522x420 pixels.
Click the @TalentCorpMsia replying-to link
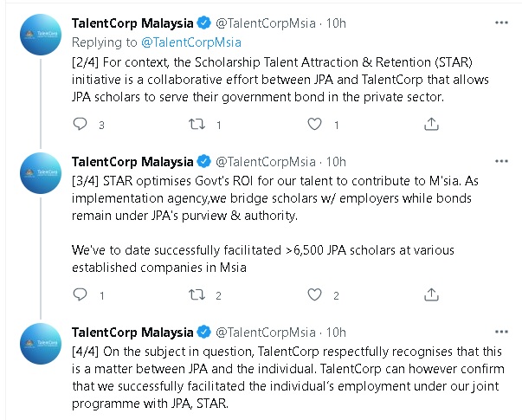point(191,42)
